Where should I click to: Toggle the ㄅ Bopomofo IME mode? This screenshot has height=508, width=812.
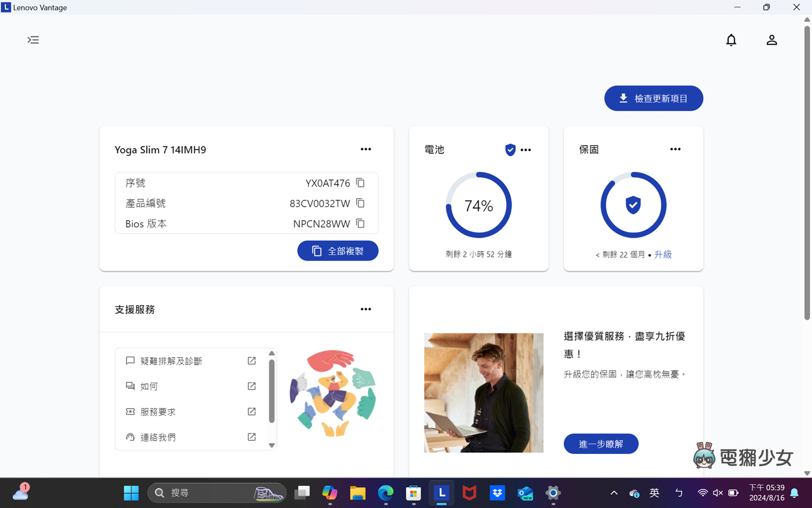679,493
